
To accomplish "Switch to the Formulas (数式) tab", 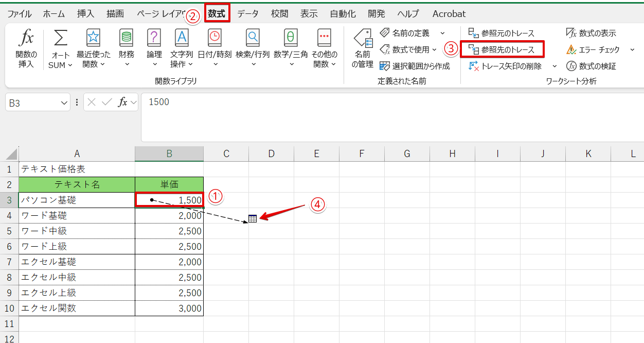I will coord(217,13).
